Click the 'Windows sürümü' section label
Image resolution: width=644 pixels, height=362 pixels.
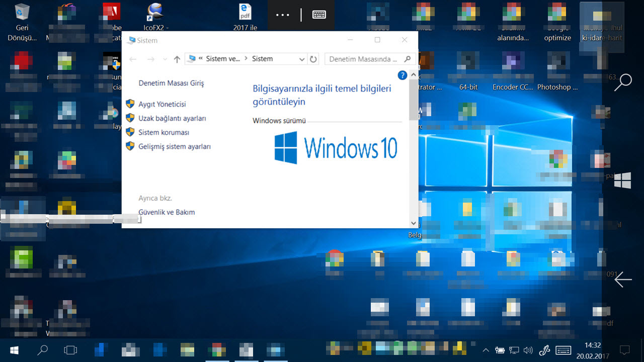(x=279, y=121)
